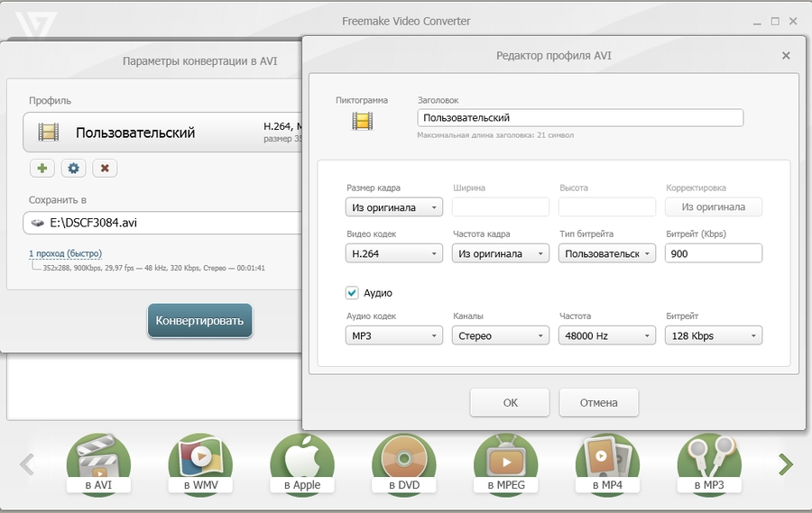
Task: Choose the 'в WMV' output format icon
Action: coord(200,464)
